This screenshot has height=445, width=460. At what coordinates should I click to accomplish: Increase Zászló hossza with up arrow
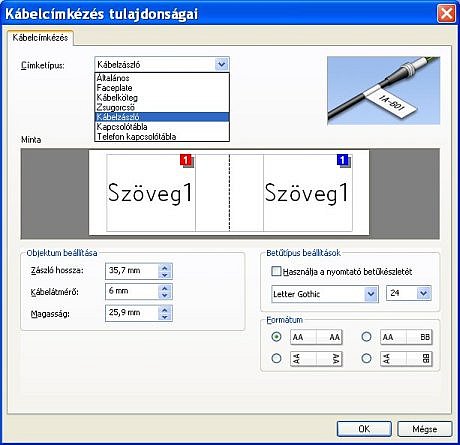(x=165, y=267)
